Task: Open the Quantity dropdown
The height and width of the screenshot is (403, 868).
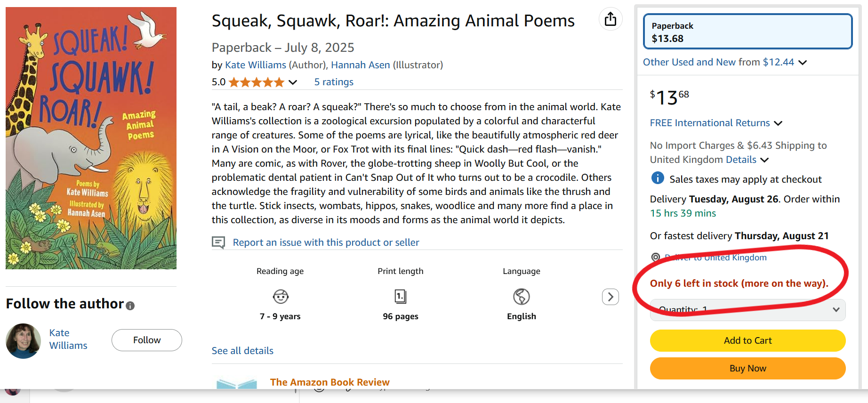Action: pyautogui.click(x=747, y=310)
